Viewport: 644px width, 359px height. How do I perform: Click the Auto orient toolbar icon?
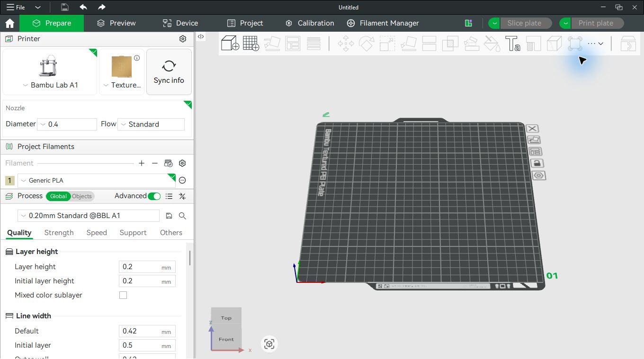[x=272, y=44]
